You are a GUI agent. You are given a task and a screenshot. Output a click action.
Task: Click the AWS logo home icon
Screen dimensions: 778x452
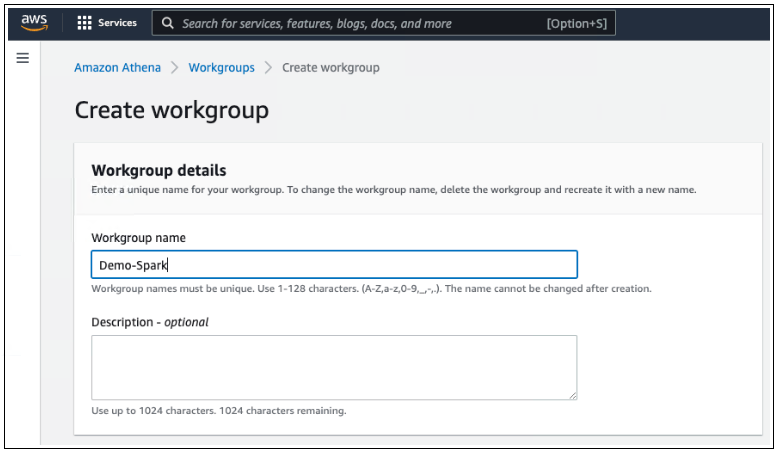tap(33, 23)
